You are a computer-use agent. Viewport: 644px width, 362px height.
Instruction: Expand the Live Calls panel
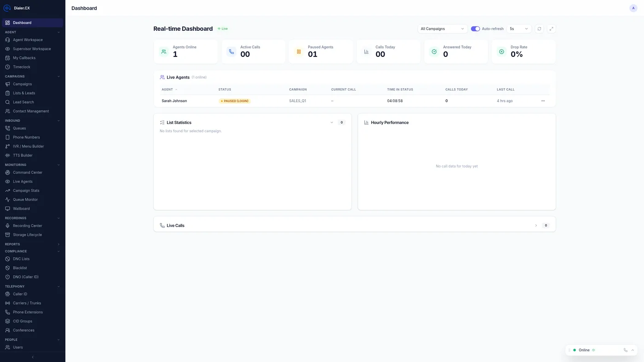tap(535, 225)
